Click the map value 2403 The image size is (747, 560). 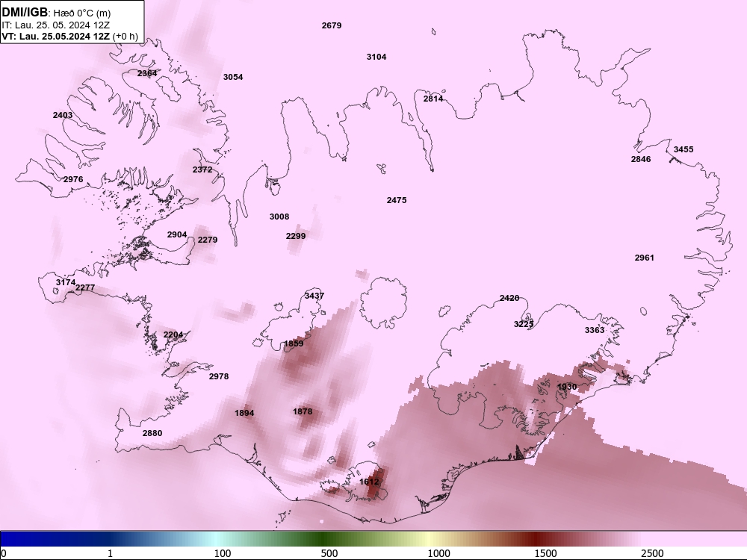pyautogui.click(x=63, y=115)
